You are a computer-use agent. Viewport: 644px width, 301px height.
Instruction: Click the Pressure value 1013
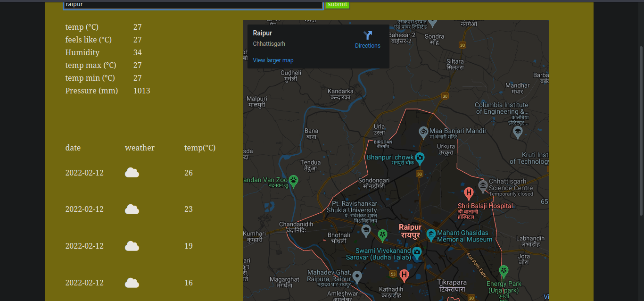[142, 91]
